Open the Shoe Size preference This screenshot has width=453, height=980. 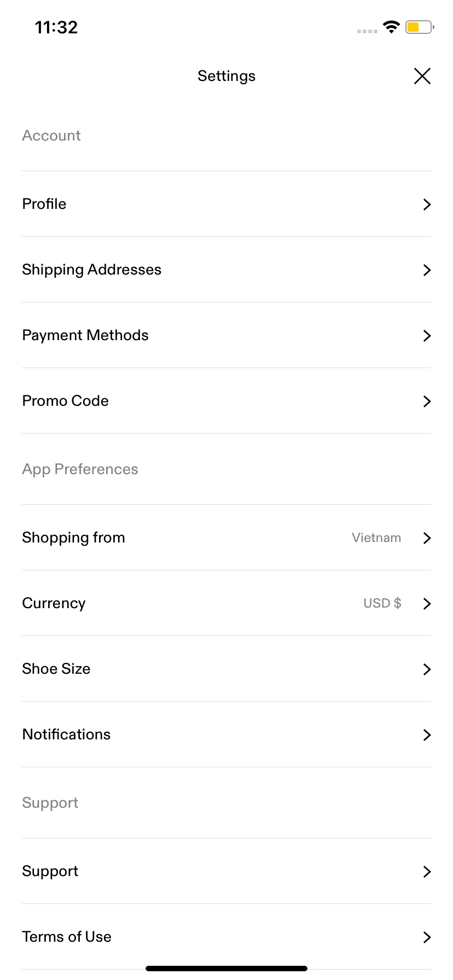click(x=226, y=669)
